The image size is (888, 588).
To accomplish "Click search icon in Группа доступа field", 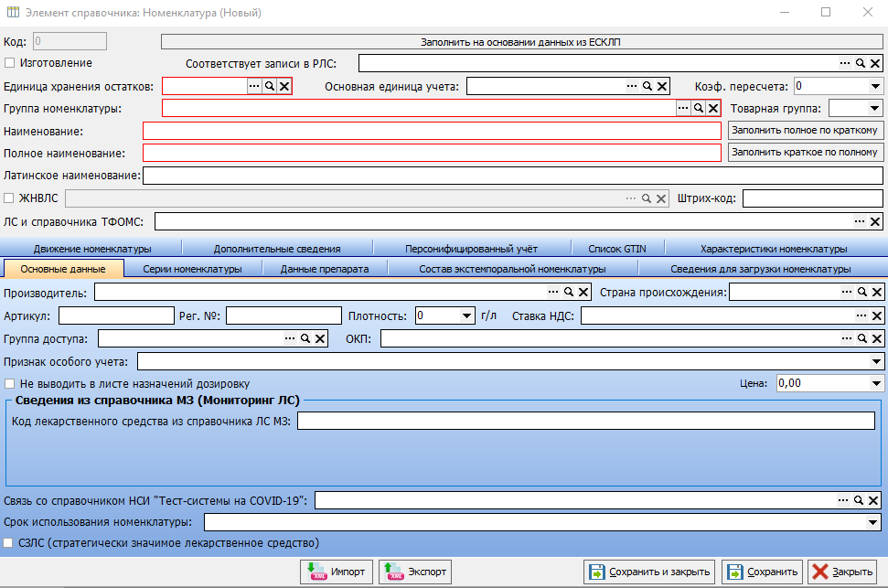I will coord(305,339).
